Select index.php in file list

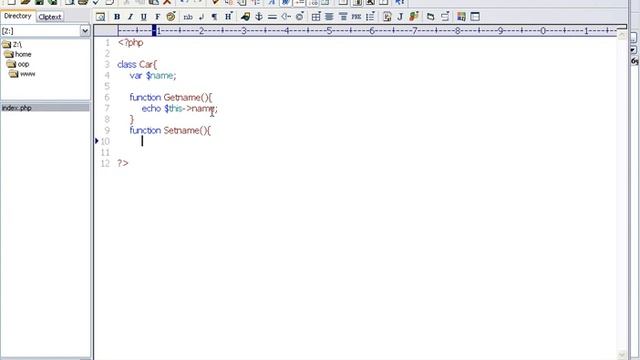(x=45, y=108)
